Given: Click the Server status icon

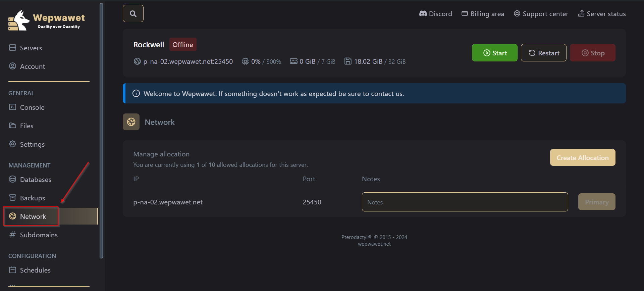Looking at the screenshot, I should (581, 14).
